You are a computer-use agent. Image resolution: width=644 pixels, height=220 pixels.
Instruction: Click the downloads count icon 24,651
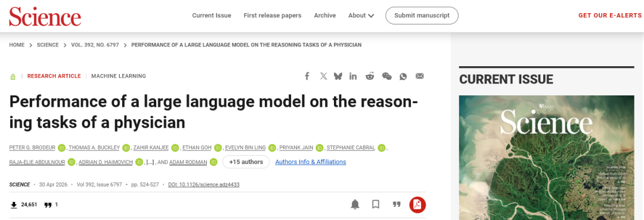(14, 204)
